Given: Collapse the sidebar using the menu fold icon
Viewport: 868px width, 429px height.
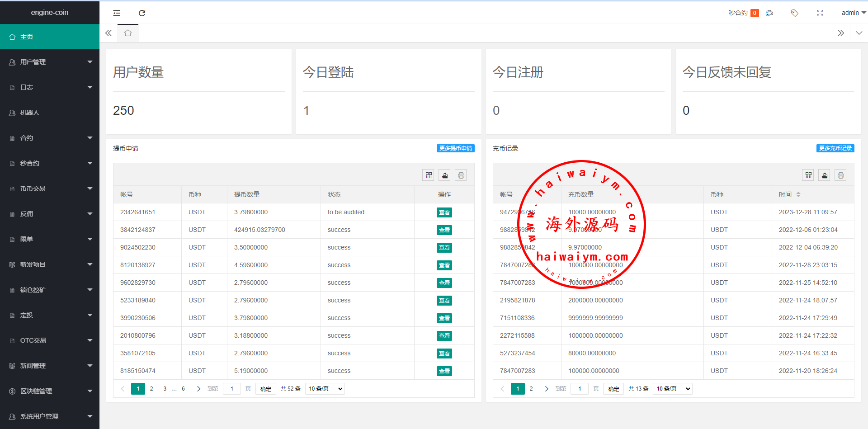Looking at the screenshot, I should [x=117, y=13].
